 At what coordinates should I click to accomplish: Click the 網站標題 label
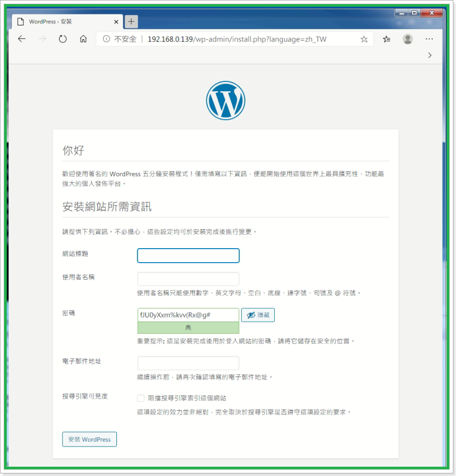pos(75,254)
